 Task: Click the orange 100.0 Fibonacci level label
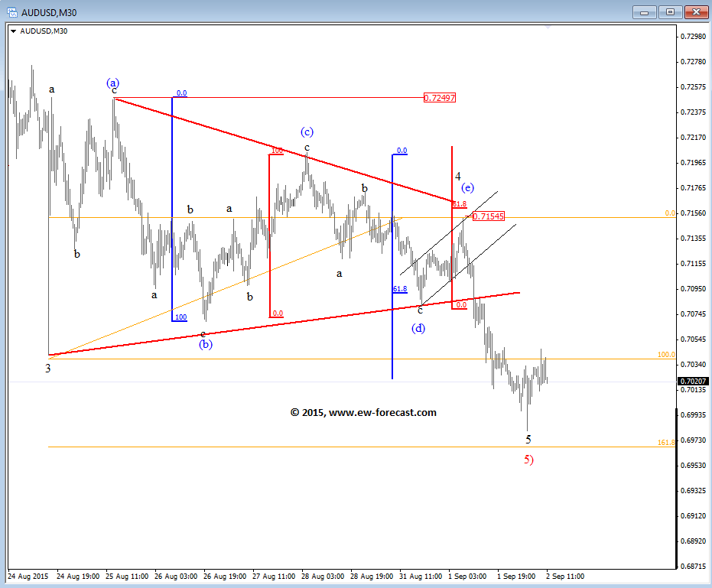pos(665,355)
